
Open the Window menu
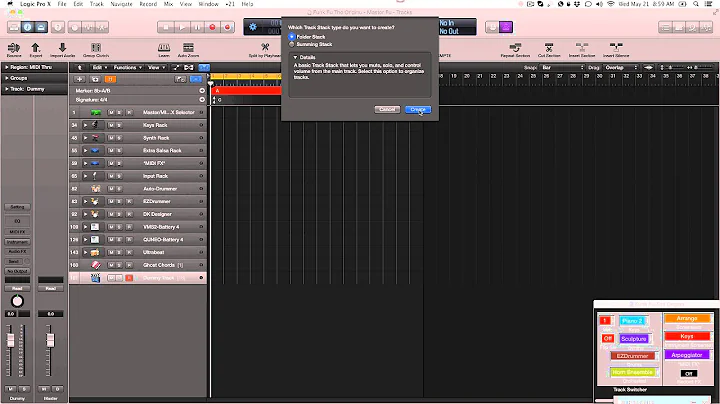click(208, 4)
